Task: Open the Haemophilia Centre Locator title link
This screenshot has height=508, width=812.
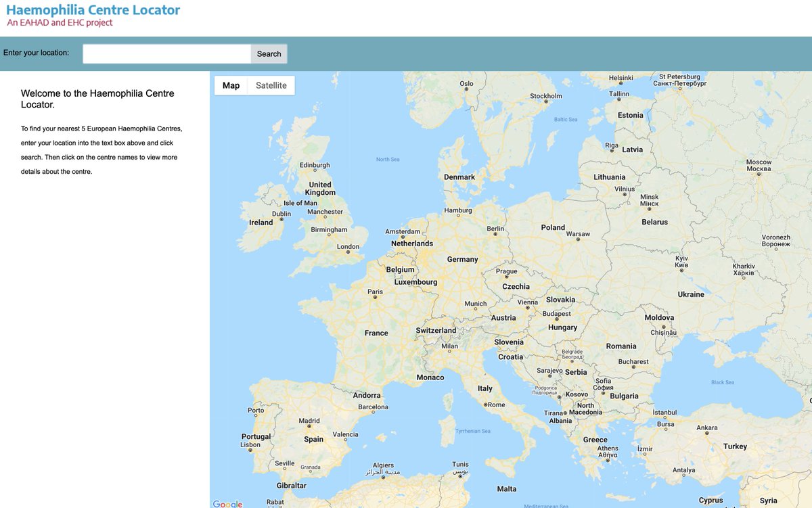Action: [x=93, y=9]
